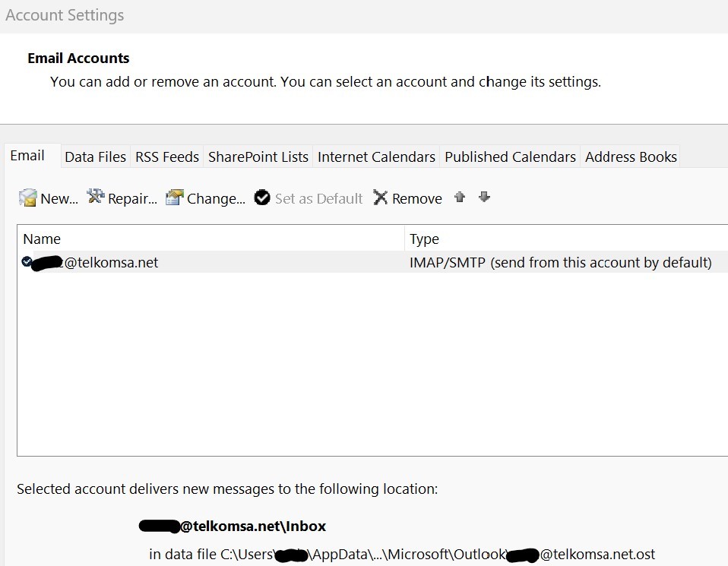Move account up with the up arrow
This screenshot has height=566, width=728.
click(460, 197)
